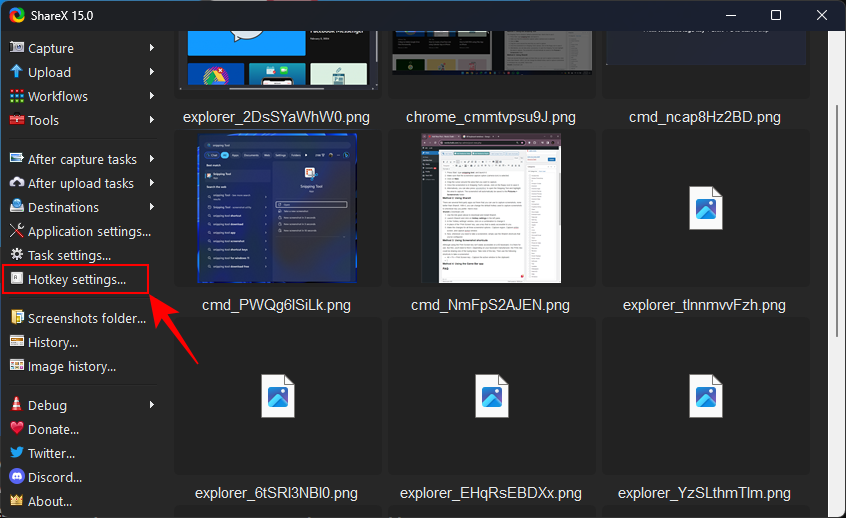Click the Capture menu icon
Viewport: 846px width, 518px height.
[x=17, y=47]
